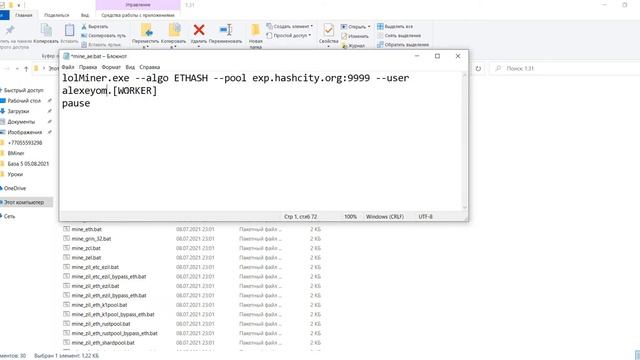Click the Свойства checkmark icon
Image resolution: width=640 pixels, height=360 pixels.
point(329,30)
